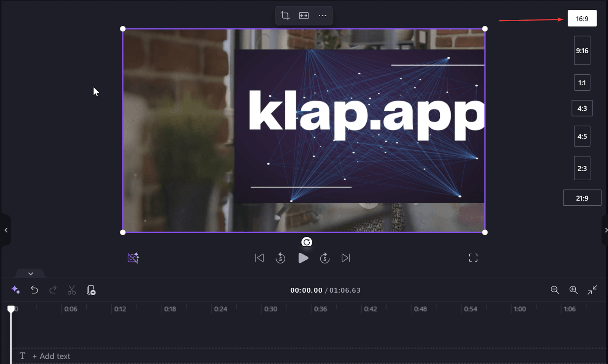Add text on the timeline track
This screenshot has width=608, height=364.
[x=51, y=356]
